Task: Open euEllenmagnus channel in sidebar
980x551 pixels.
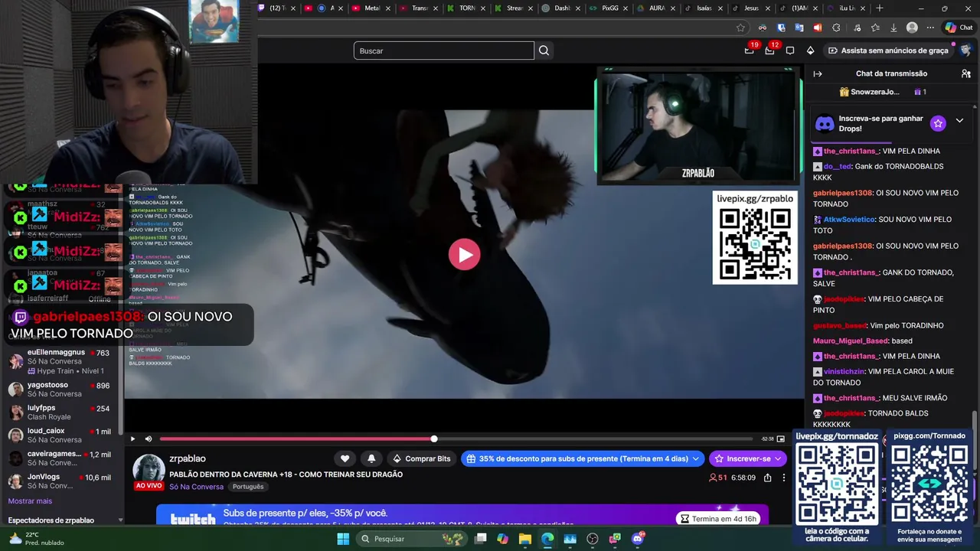Action: [61, 361]
